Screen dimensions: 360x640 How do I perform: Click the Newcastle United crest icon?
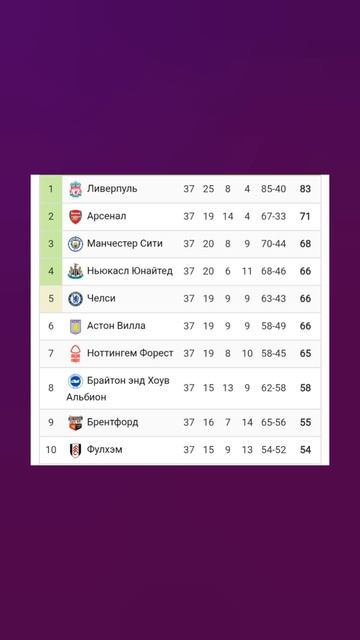75,271
